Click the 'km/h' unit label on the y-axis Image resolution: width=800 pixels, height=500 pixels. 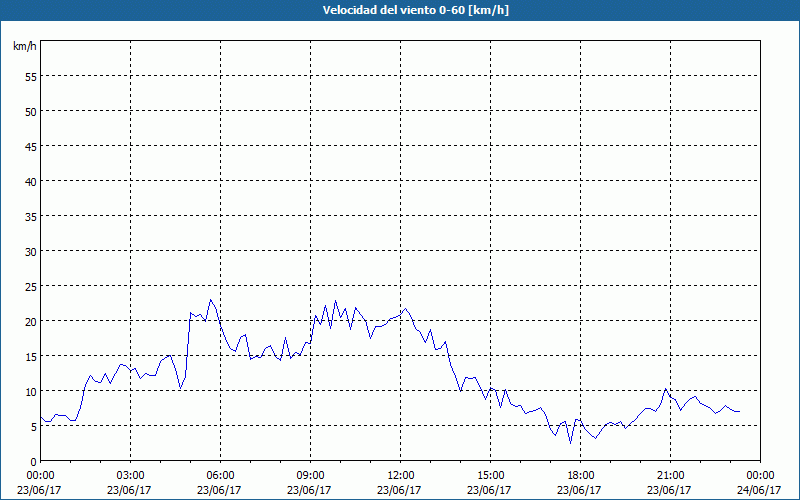coord(25,46)
